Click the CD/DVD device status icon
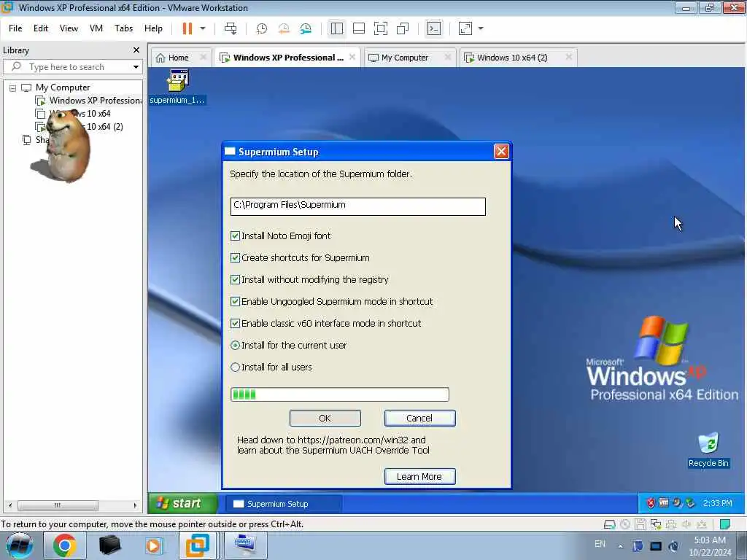The height and width of the screenshot is (560, 747). [x=625, y=525]
